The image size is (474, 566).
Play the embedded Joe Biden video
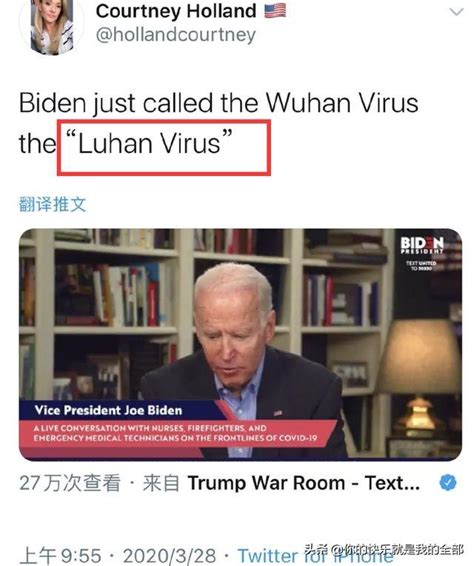pyautogui.click(x=240, y=345)
